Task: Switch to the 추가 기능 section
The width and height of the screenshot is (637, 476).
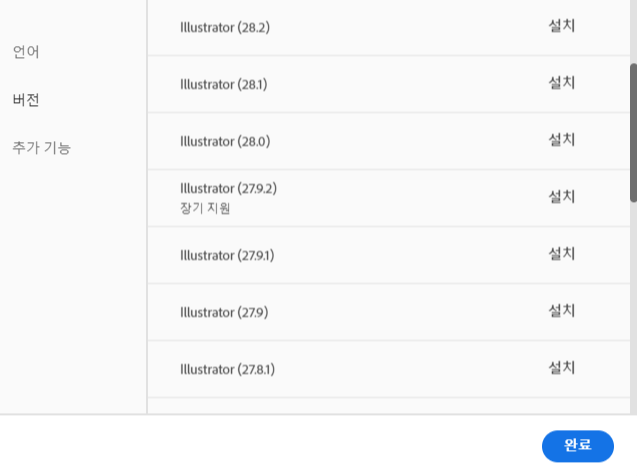Action: coord(41,148)
